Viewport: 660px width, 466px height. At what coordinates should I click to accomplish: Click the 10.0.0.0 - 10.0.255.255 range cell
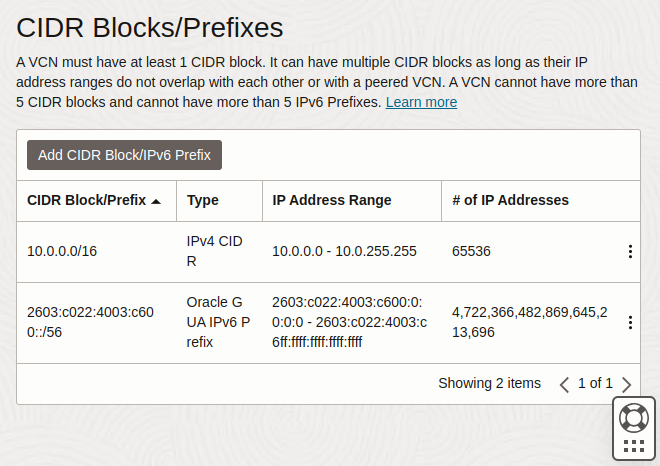[344, 251]
